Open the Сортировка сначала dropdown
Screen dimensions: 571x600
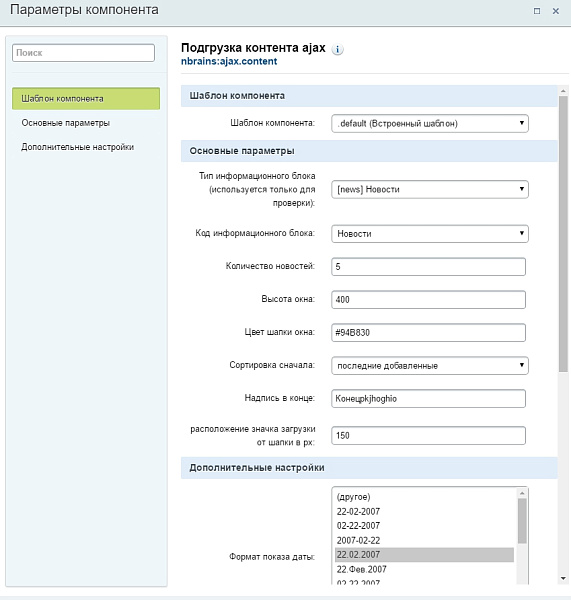pyautogui.click(x=430, y=365)
